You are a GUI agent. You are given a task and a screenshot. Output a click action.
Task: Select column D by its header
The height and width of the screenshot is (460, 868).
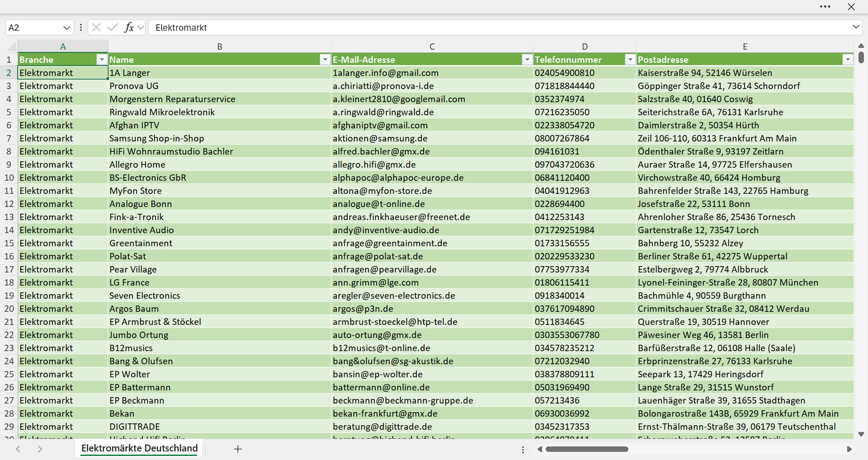pos(584,46)
